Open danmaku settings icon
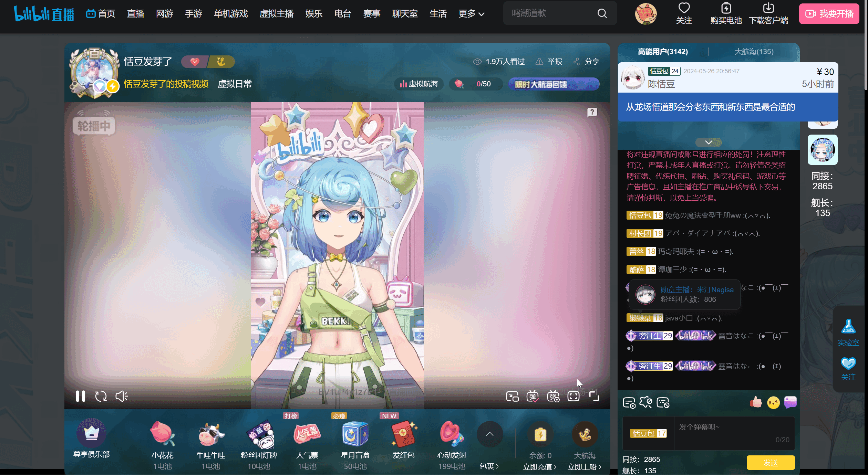This screenshot has width=868, height=475. (x=553, y=396)
